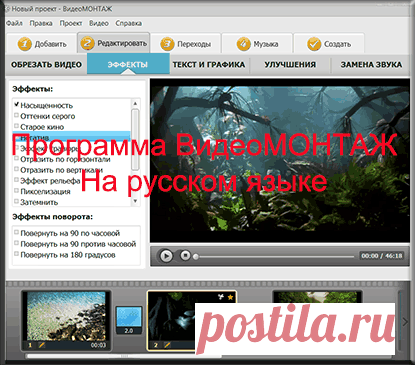
Task: Tick Отразить по горизонтали checkbox
Action: 16,158
